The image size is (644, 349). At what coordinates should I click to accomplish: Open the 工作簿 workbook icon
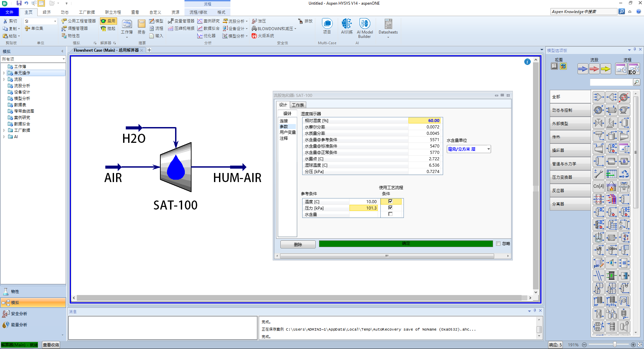pos(127,25)
